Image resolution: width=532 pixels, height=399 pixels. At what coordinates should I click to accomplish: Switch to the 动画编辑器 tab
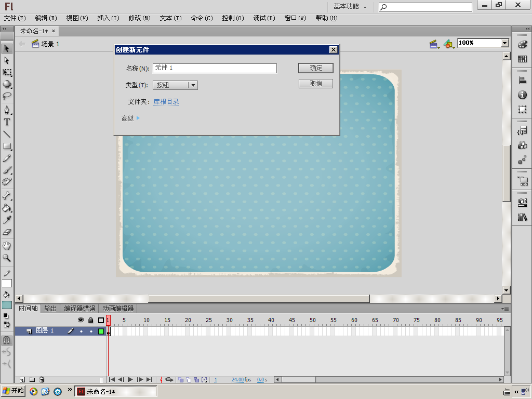tap(118, 309)
